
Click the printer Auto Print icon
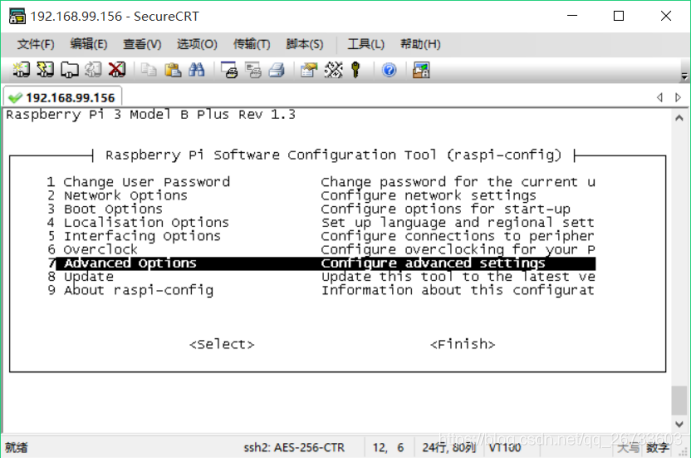pos(277,70)
